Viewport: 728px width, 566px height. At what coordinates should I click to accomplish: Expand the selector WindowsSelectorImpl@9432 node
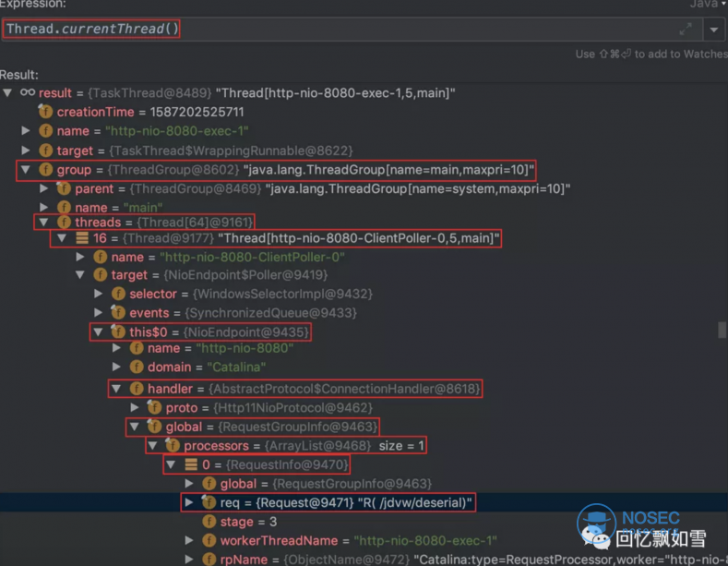(98, 294)
